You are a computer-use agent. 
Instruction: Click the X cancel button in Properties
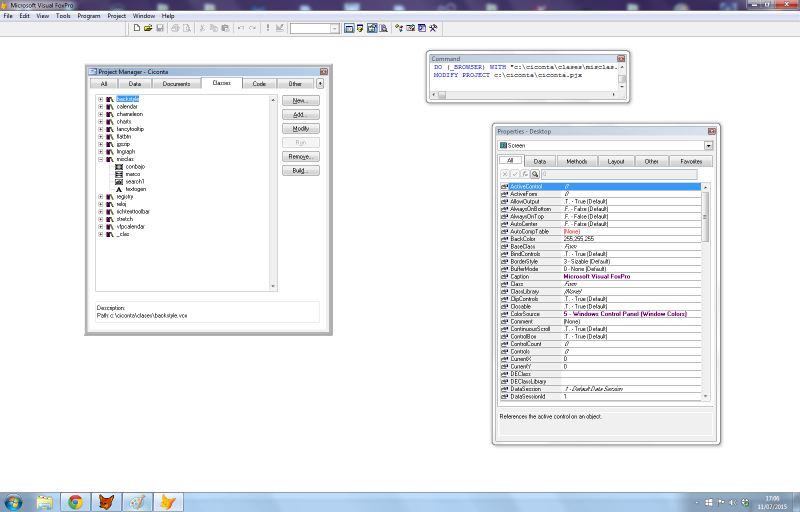(505, 174)
